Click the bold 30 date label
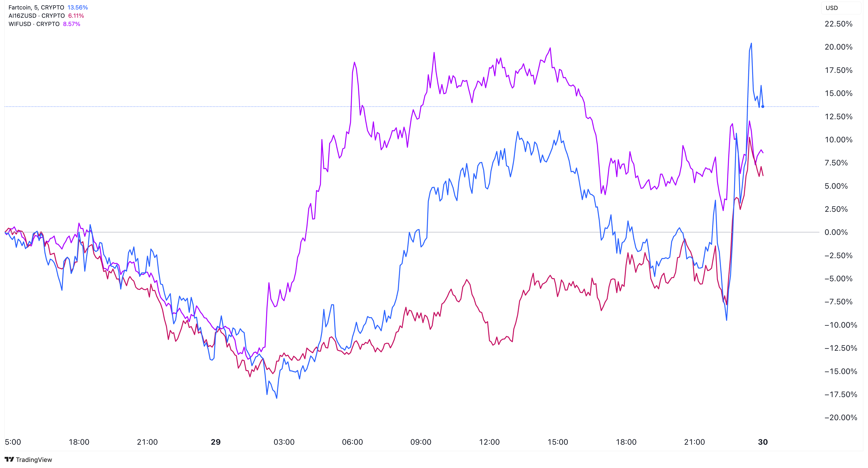 [x=763, y=442]
